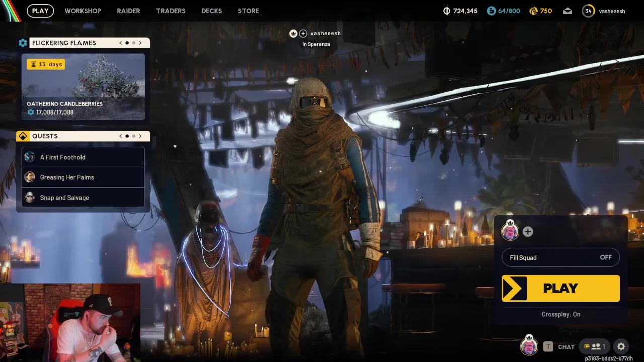The image size is (644, 362).
Task: Click the 13 days timer badge
Action: pos(46,64)
